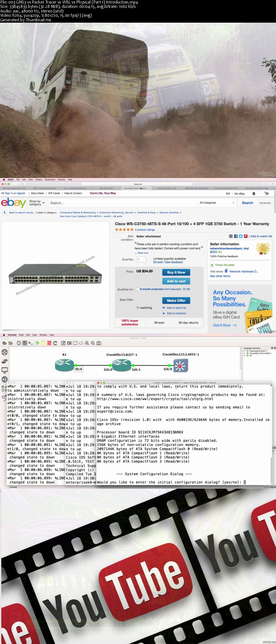This screenshot has height=644, width=276.
Task: Share listing on Pinterest icon
Action: pyautogui.click(x=246, y=236)
